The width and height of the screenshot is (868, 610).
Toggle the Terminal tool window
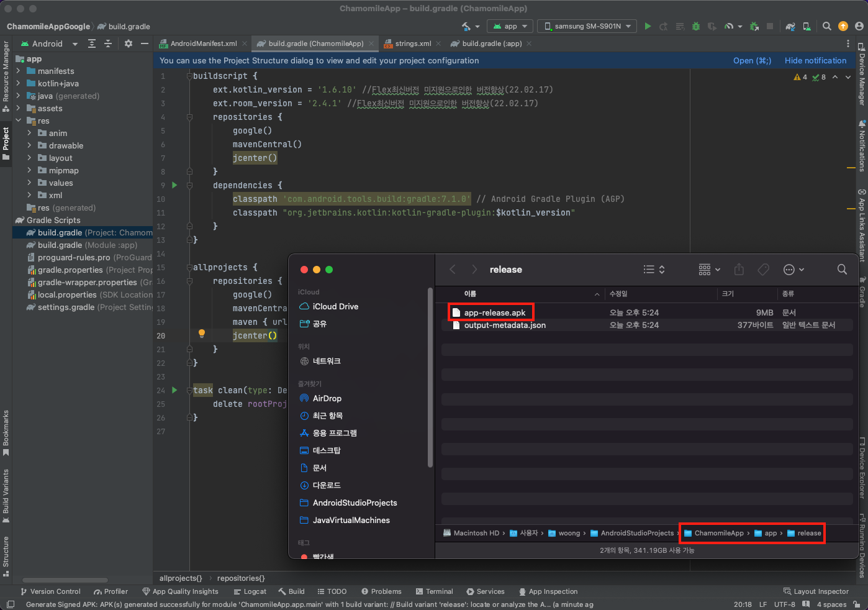(x=434, y=591)
